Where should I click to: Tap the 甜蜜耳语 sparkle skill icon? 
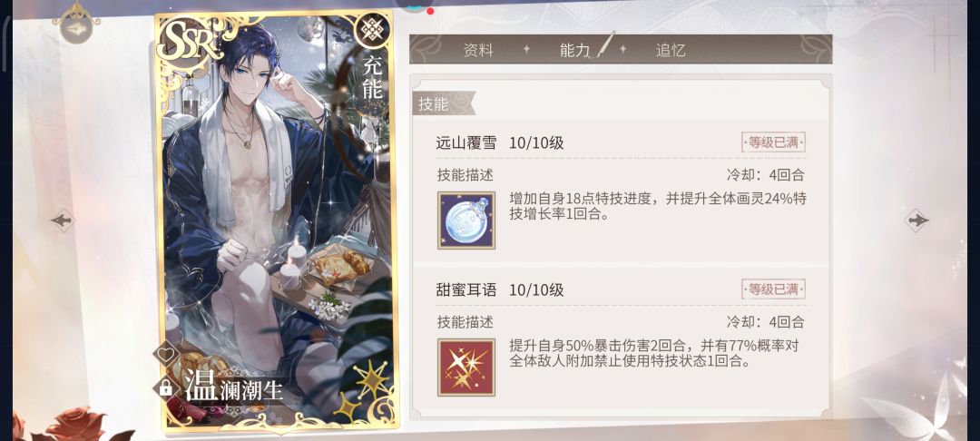(466, 367)
